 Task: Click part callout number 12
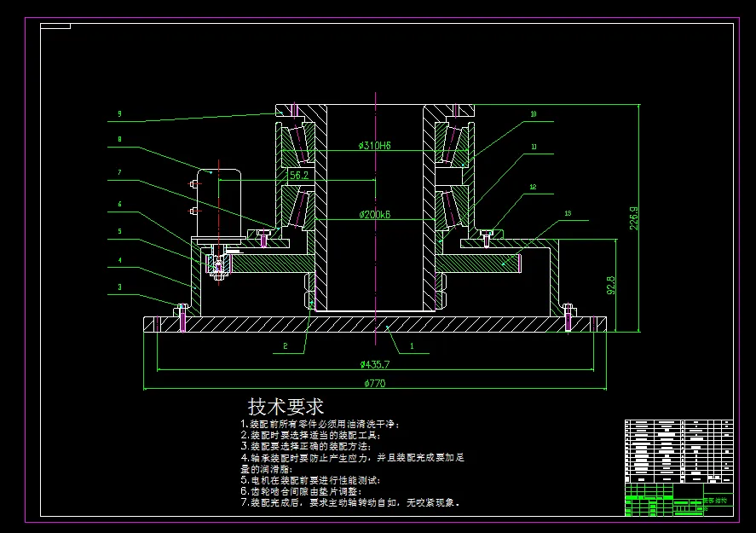click(x=533, y=187)
